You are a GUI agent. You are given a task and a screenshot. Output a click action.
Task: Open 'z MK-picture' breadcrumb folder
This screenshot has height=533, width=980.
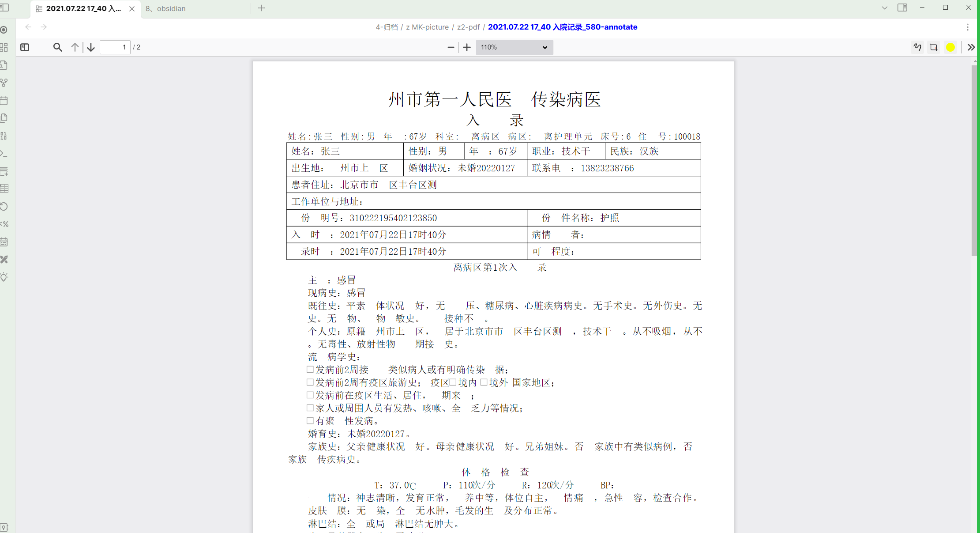click(427, 27)
